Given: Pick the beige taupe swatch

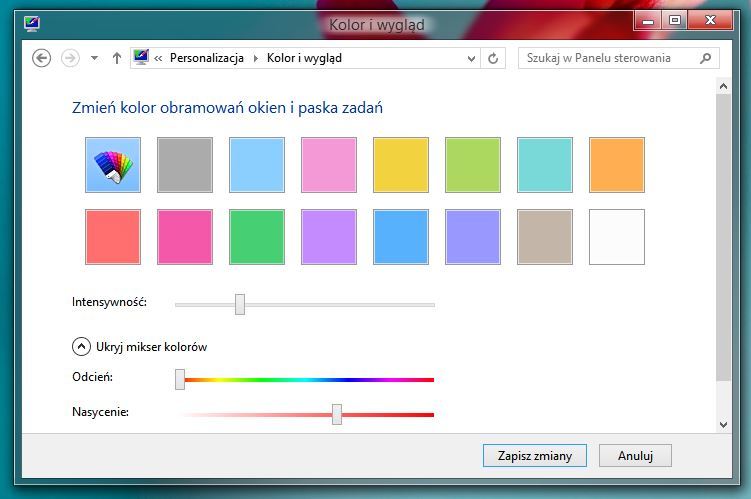Looking at the screenshot, I should [545, 237].
